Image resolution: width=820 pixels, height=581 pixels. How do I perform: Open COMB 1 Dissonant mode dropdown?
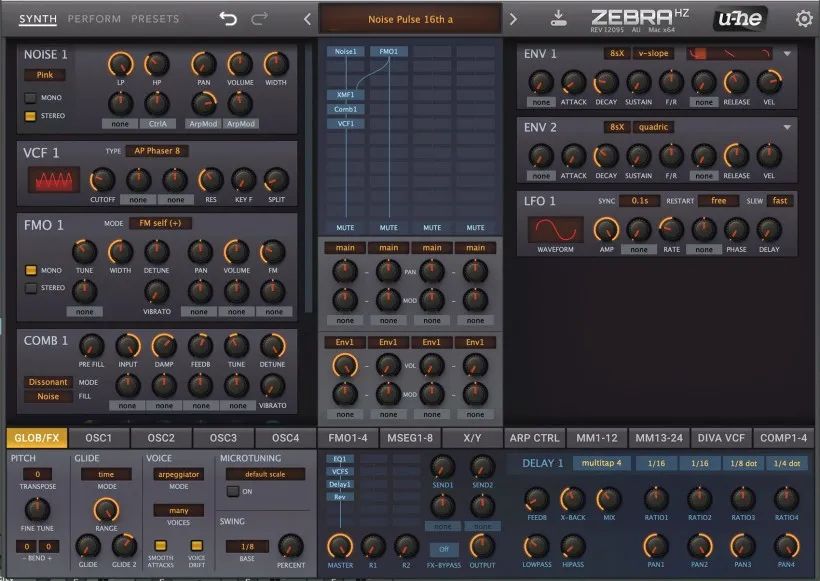(x=48, y=382)
